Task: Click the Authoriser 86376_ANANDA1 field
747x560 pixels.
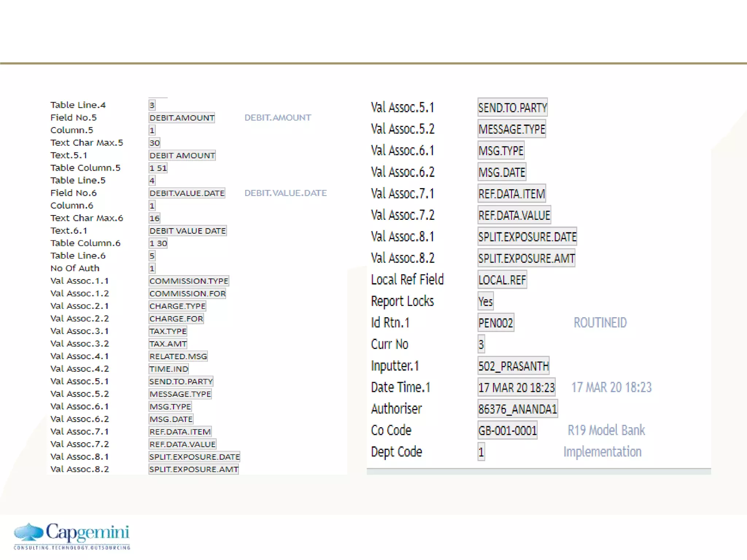Action: point(518,409)
